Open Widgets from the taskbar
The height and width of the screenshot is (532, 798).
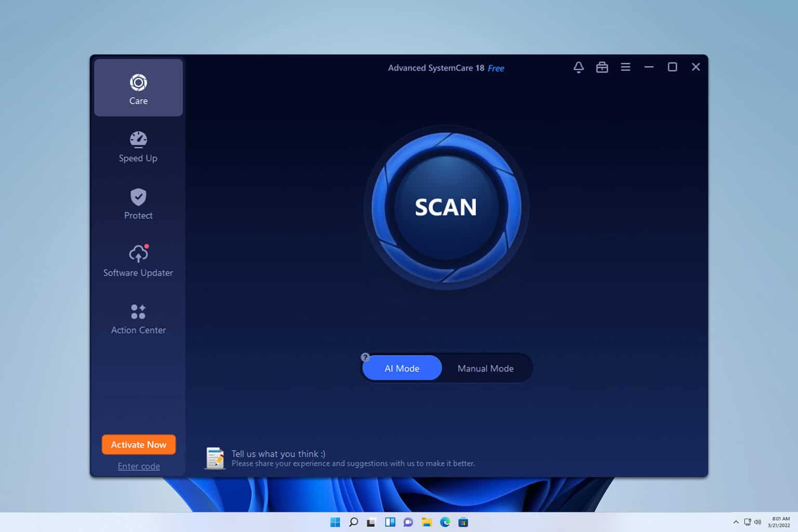coord(390,522)
